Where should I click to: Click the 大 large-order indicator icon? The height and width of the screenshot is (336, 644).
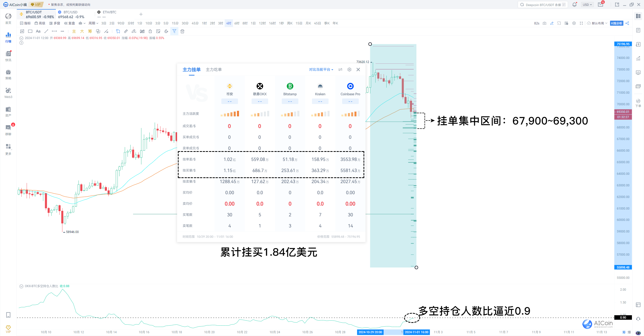(82, 31)
